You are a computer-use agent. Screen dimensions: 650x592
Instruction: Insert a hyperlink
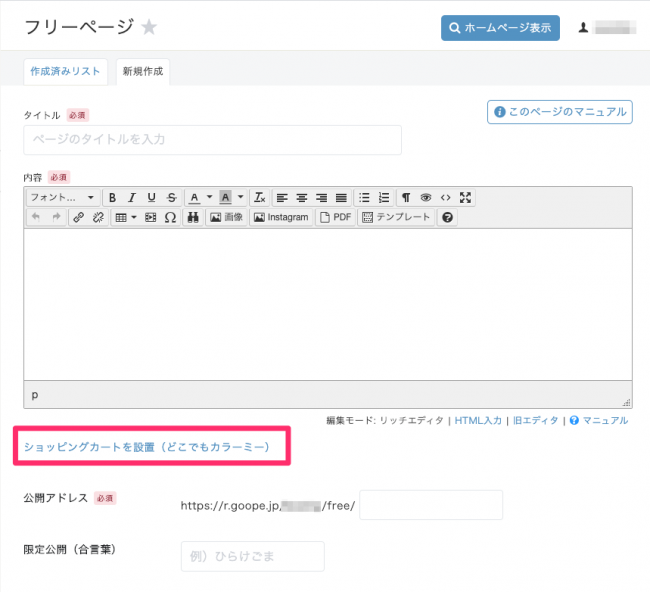tap(79, 217)
